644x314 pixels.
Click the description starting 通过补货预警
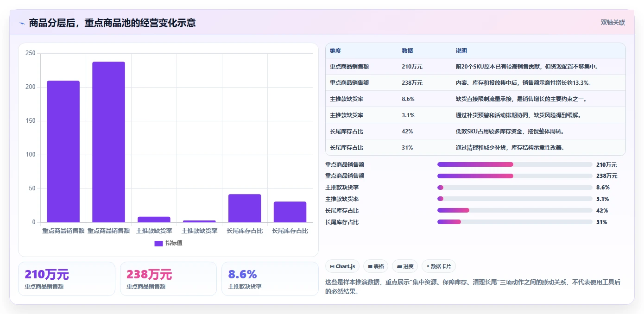click(518, 115)
